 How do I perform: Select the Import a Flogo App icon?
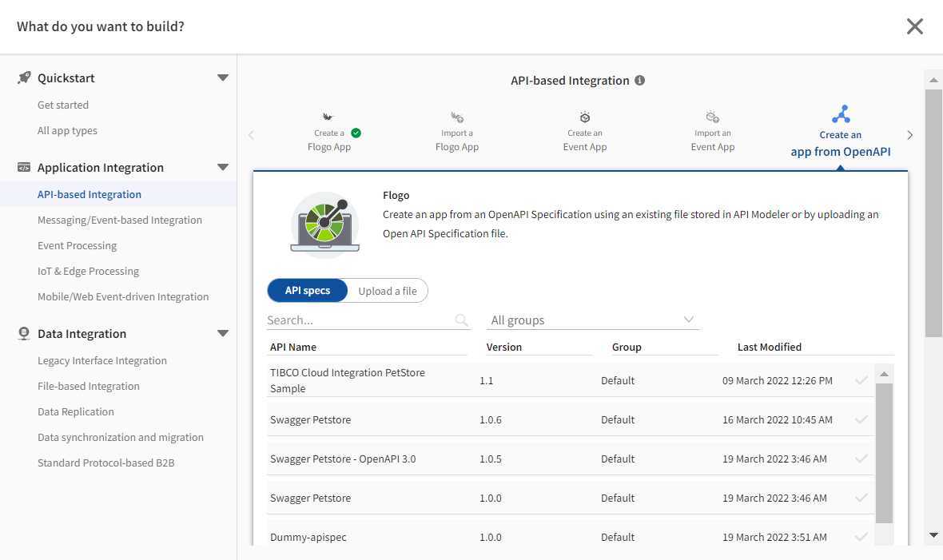(x=457, y=117)
